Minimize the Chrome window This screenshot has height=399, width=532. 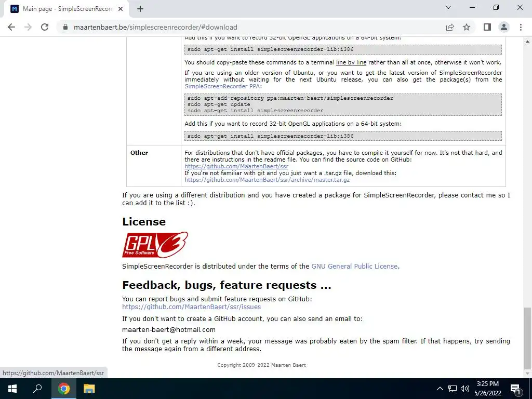[x=472, y=7]
